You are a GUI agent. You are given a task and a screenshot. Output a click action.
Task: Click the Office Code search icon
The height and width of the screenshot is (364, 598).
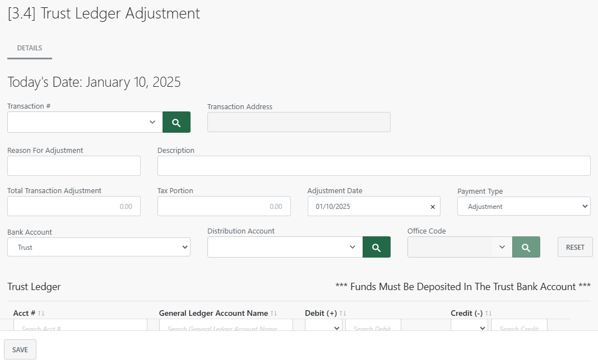pos(526,247)
